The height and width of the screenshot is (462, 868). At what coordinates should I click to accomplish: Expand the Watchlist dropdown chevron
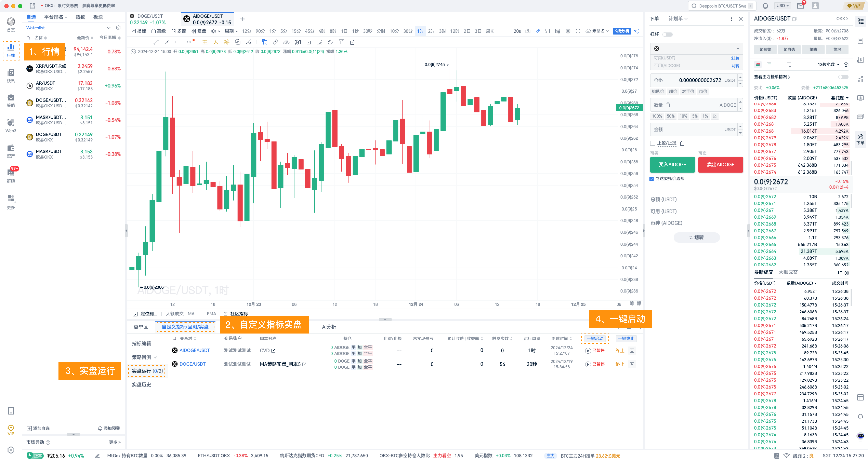tap(108, 28)
